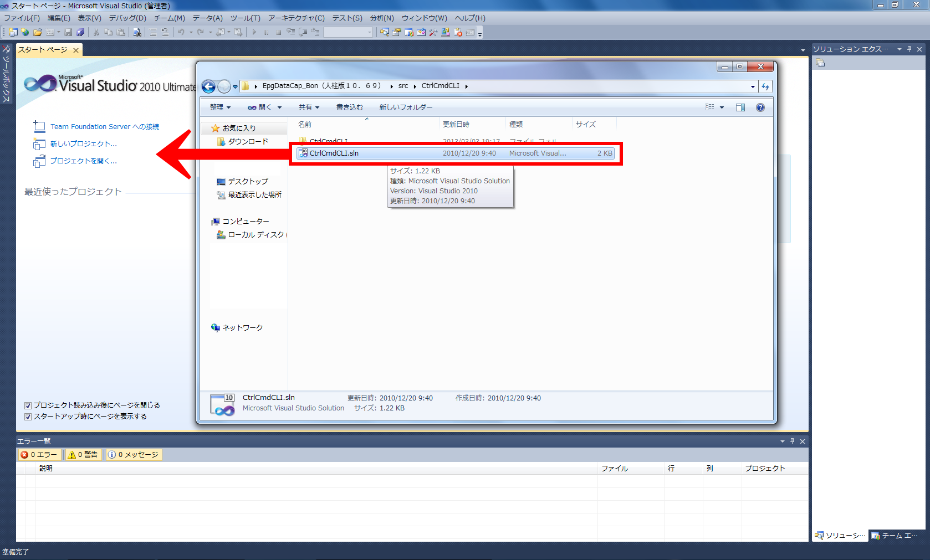Click the Explorer forward arrow button
The image size is (930, 560).
tap(224, 86)
